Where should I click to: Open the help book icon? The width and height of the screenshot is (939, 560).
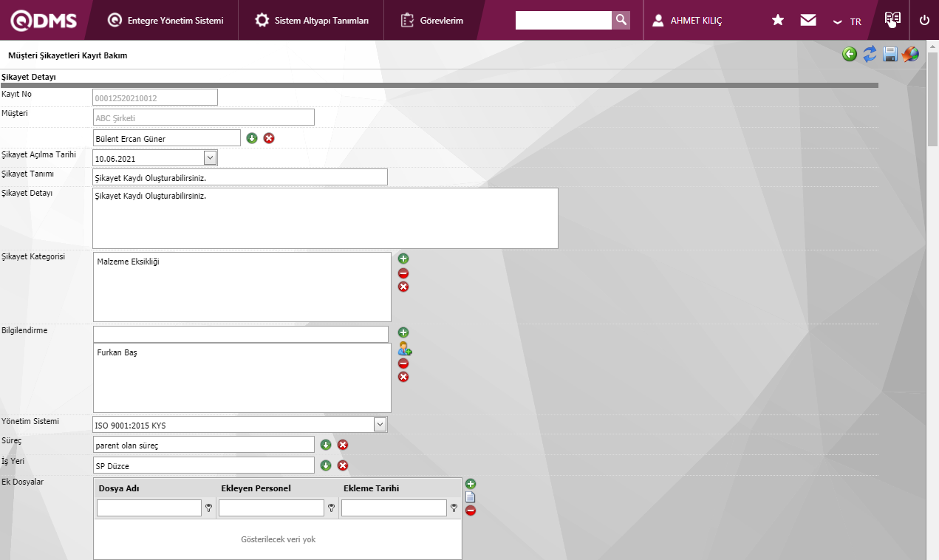pos(892,19)
